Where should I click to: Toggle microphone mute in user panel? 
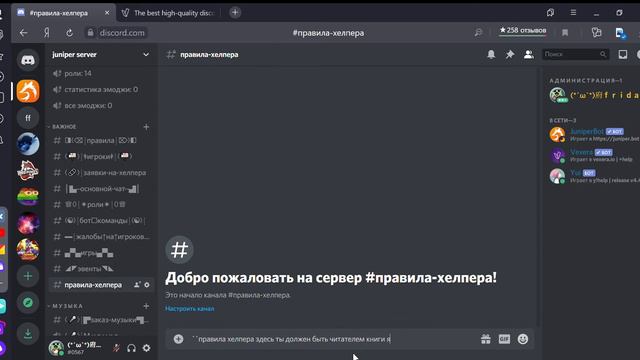(116, 348)
